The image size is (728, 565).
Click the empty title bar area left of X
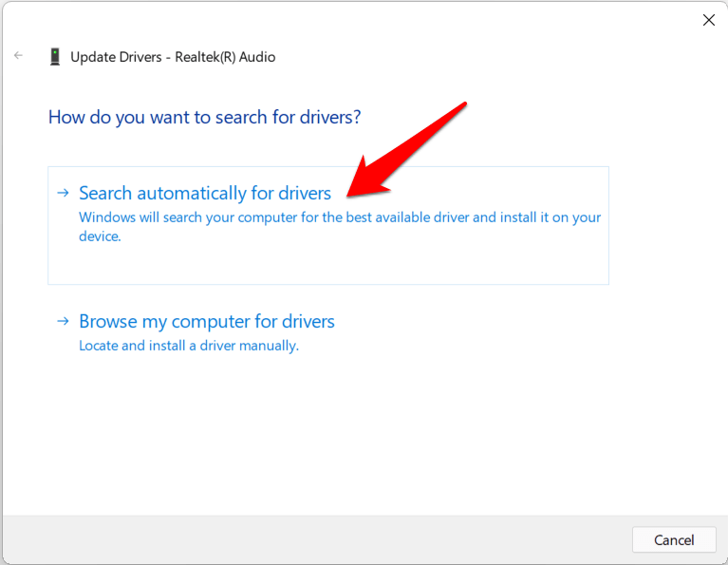380,20
